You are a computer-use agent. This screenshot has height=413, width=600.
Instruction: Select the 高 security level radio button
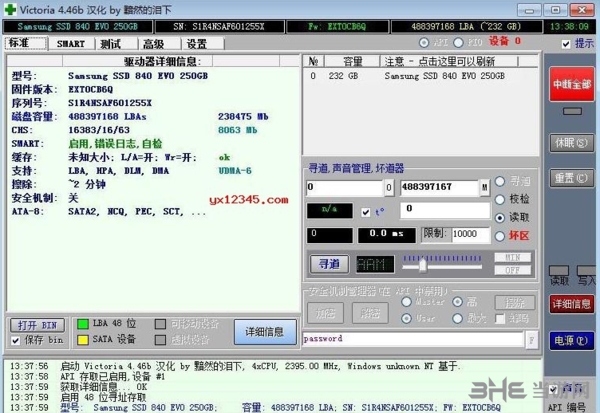[458, 302]
